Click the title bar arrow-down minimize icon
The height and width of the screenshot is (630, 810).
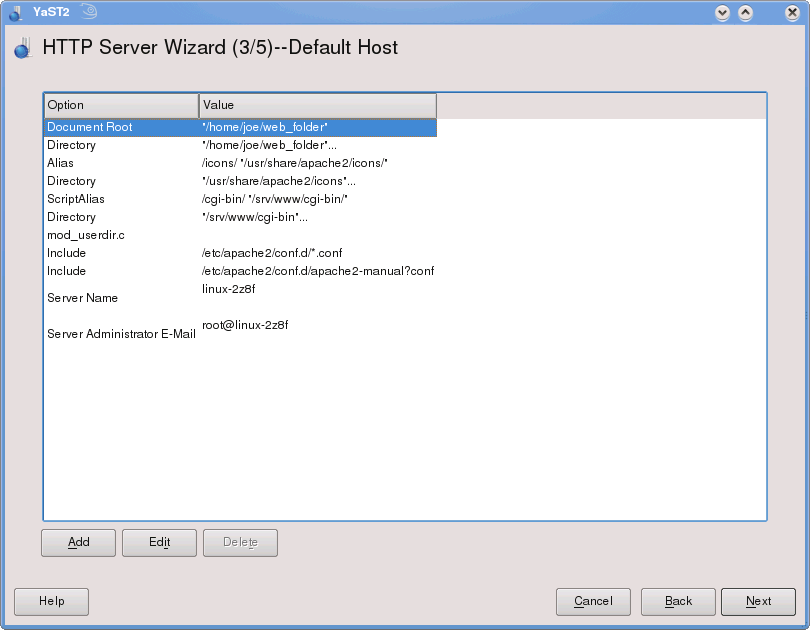click(722, 13)
